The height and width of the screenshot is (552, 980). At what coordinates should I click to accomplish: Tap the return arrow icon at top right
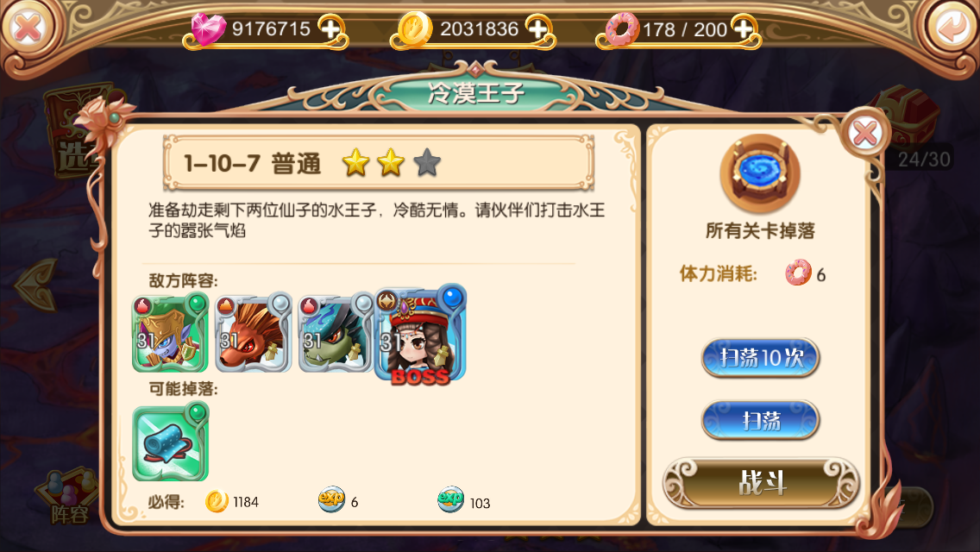click(x=952, y=28)
